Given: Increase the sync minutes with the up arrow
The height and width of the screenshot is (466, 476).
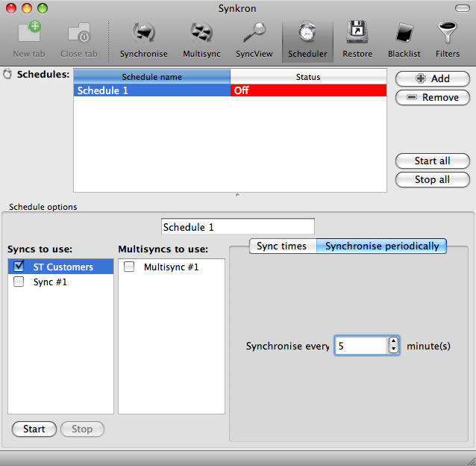Looking at the screenshot, I should [x=393, y=341].
